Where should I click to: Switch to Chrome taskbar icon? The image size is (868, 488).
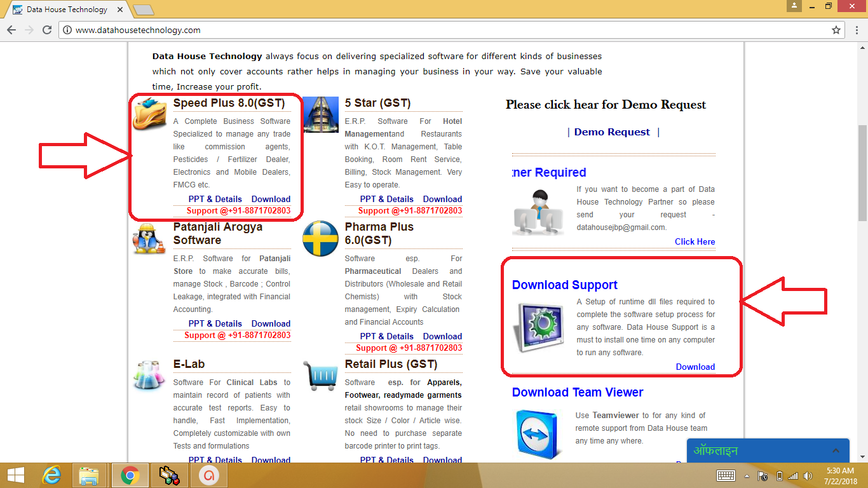pos(130,475)
